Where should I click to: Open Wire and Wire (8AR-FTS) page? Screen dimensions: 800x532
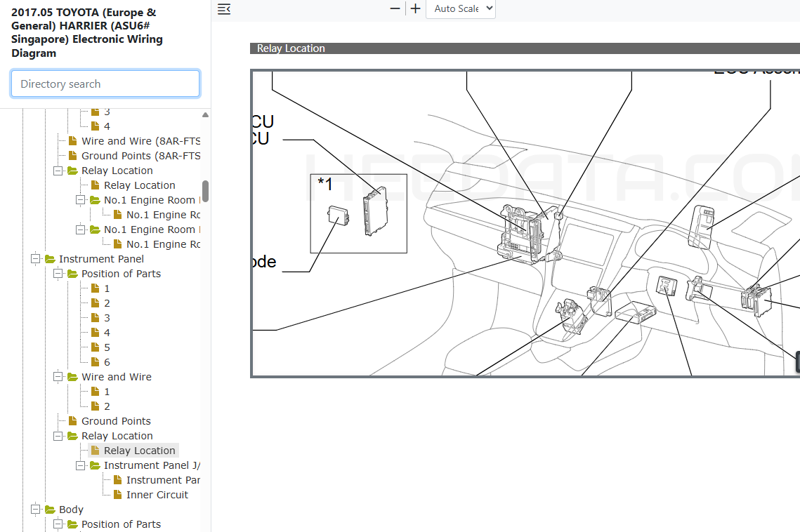[x=140, y=141]
